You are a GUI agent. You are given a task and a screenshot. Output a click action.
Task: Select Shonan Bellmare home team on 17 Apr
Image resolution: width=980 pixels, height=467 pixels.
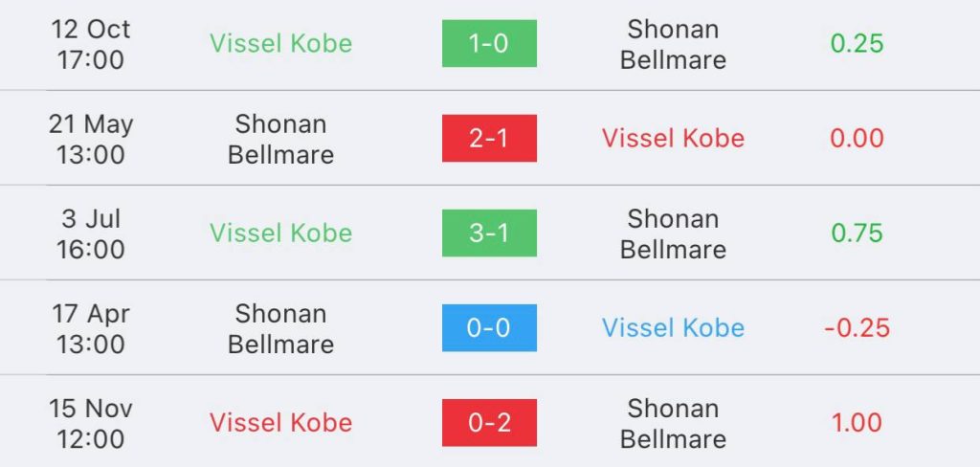tap(280, 329)
